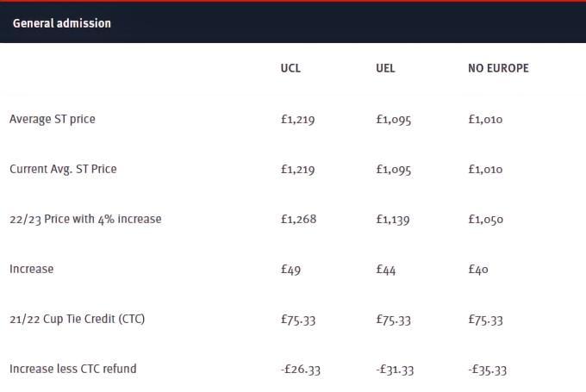Click the Current Avg. ST Price label
Viewport: 586px width, 392px height.
pyautogui.click(x=63, y=169)
